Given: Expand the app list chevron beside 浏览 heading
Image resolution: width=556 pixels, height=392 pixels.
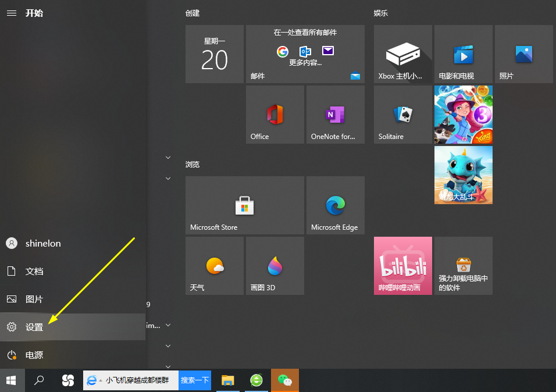Looking at the screenshot, I should point(168,158).
